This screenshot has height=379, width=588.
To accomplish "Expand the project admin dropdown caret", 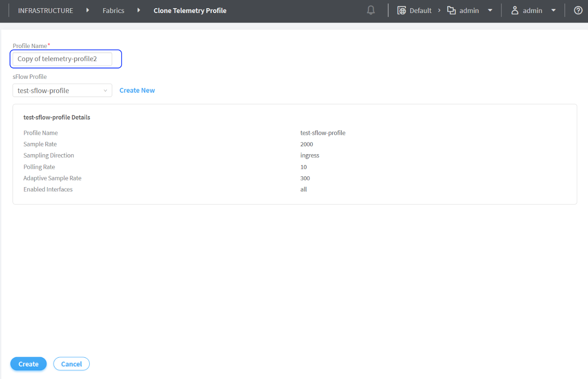I will coord(490,10).
